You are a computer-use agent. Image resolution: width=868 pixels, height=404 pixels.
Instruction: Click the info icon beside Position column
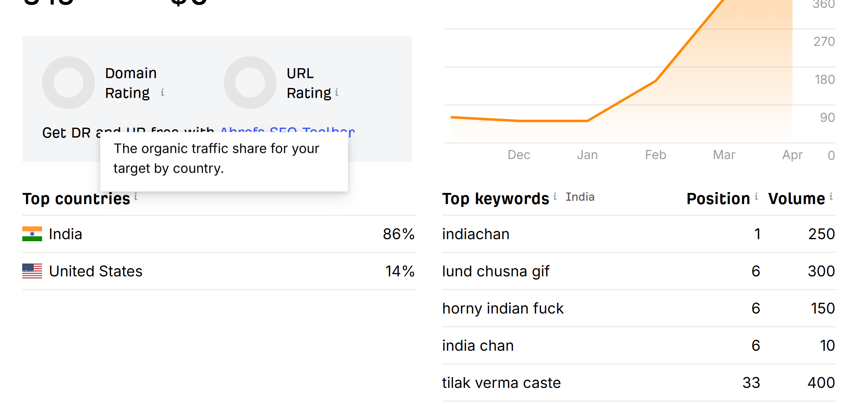point(757,197)
